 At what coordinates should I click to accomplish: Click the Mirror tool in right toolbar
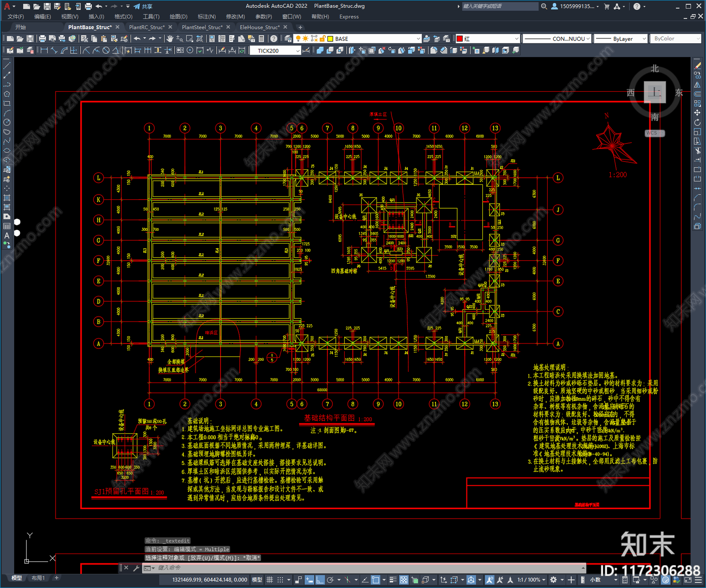697,85
